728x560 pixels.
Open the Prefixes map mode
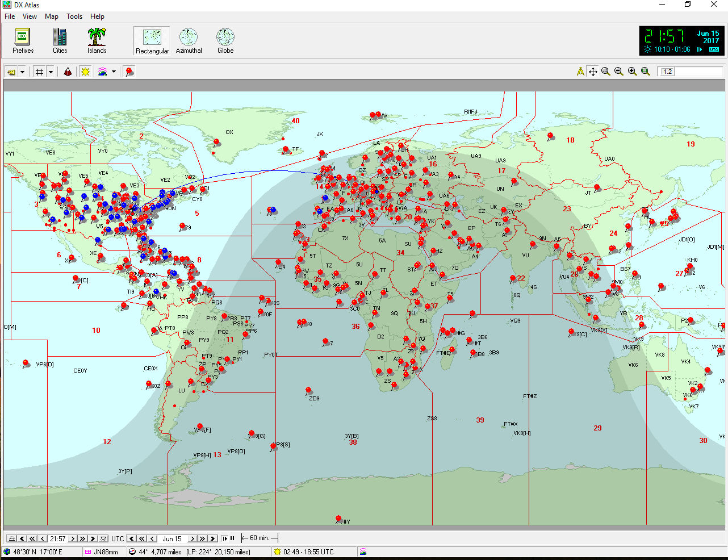(x=23, y=41)
